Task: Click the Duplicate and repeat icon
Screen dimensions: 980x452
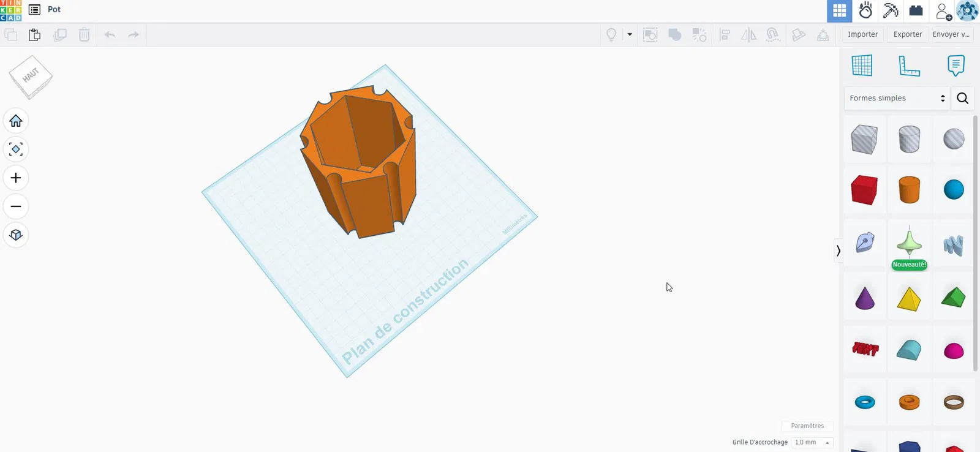Action: coord(59,35)
